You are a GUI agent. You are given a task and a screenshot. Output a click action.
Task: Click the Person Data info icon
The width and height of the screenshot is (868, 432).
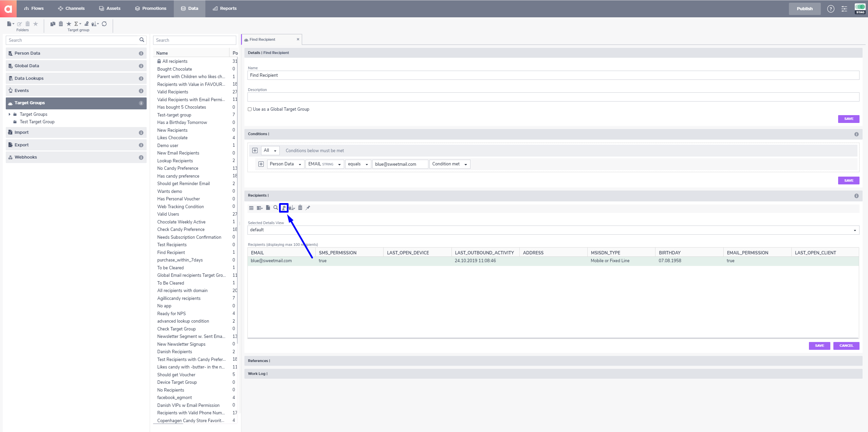141,53
